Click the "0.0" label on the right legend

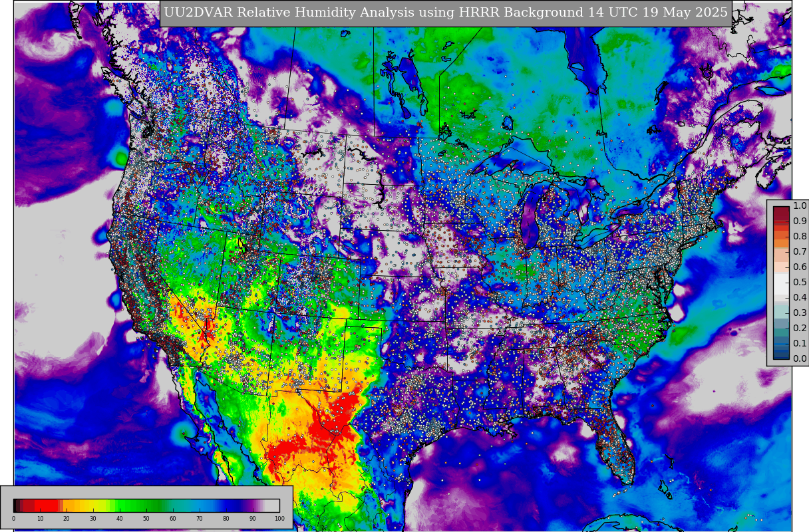click(x=800, y=359)
